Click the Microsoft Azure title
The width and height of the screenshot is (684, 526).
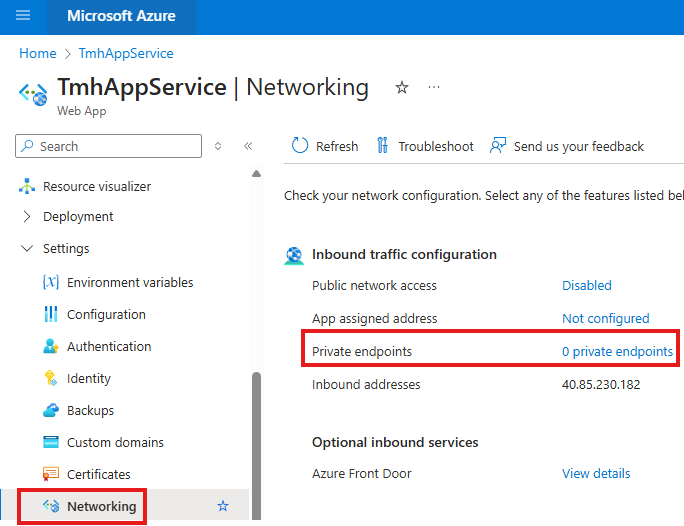[x=121, y=16]
